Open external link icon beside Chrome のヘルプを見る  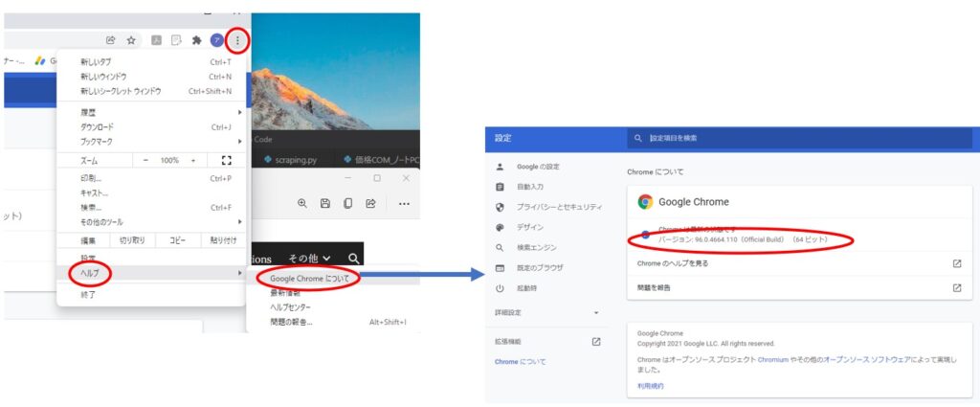(x=957, y=263)
